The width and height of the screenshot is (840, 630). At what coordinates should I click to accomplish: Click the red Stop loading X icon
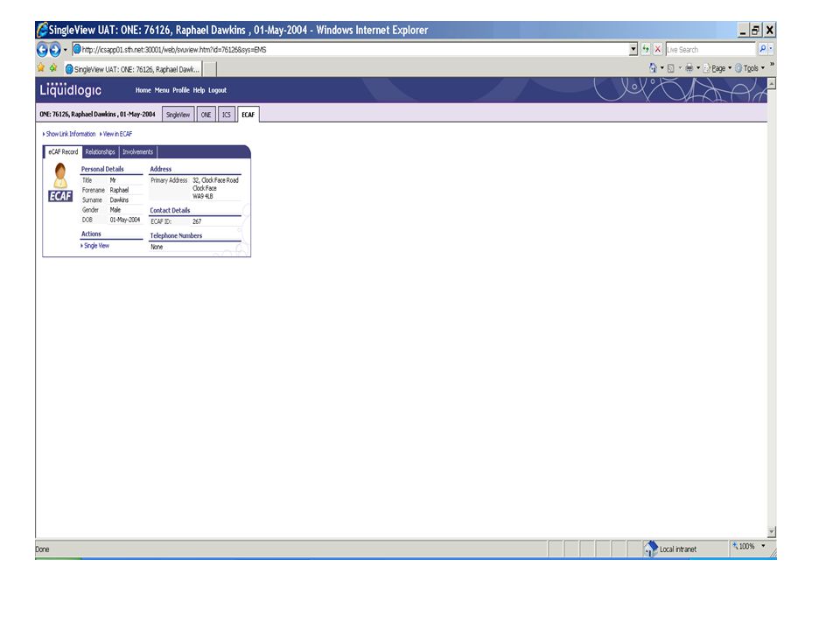pyautogui.click(x=658, y=49)
